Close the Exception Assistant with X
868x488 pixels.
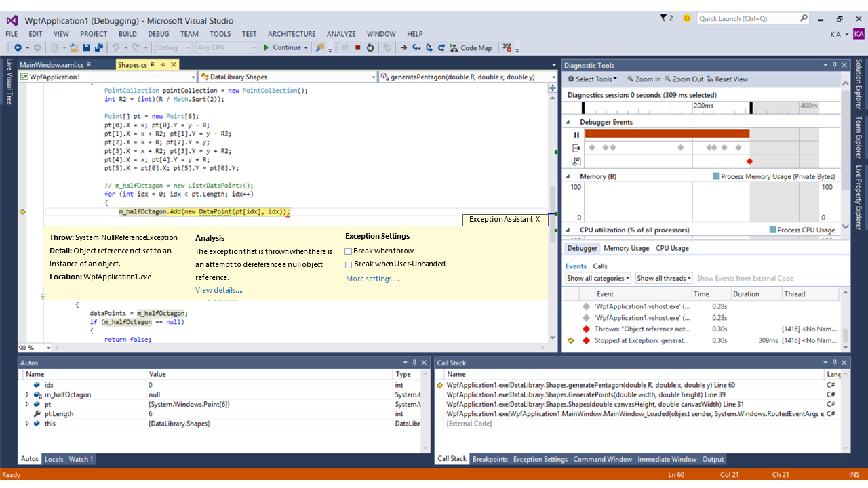pyautogui.click(x=538, y=219)
